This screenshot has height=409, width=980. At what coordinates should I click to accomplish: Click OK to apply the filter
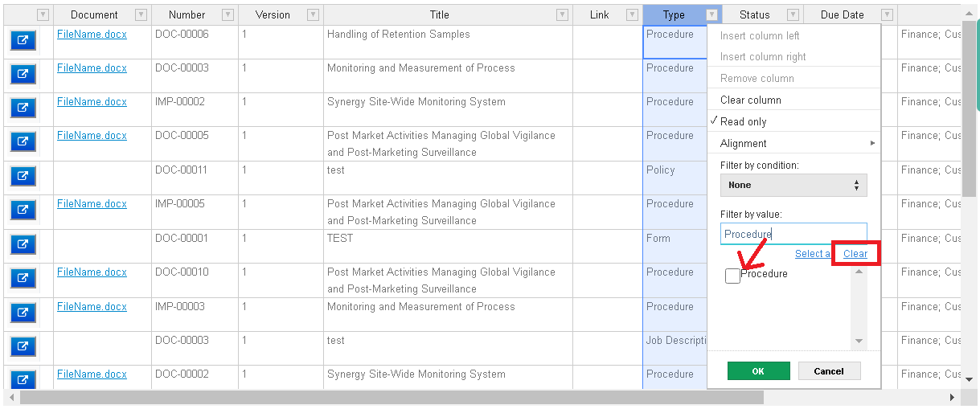[x=758, y=371]
